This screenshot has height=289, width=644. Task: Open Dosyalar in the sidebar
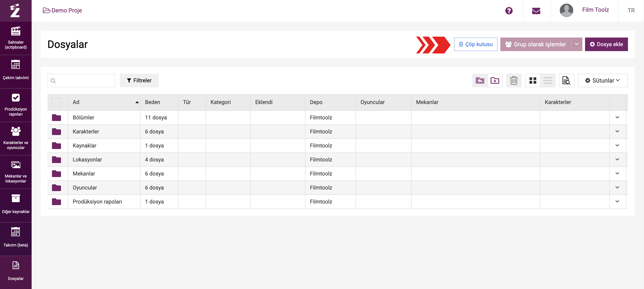pos(16,272)
